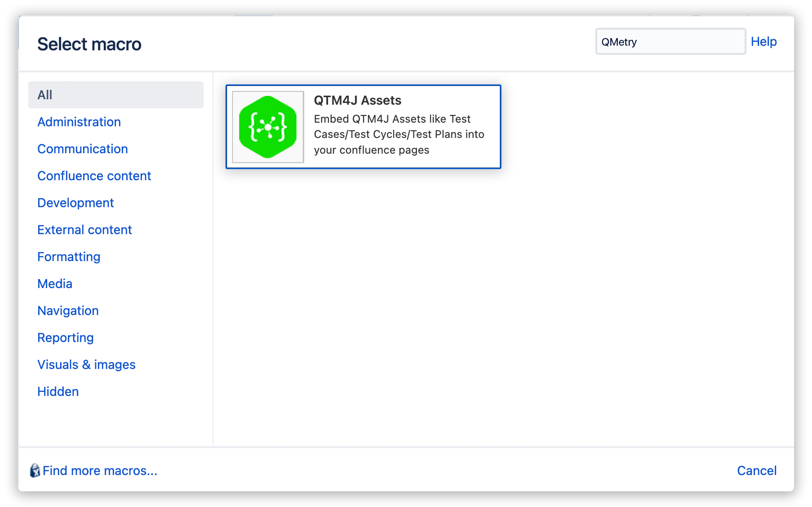Select the QTM4J Assets macro title

click(x=357, y=100)
